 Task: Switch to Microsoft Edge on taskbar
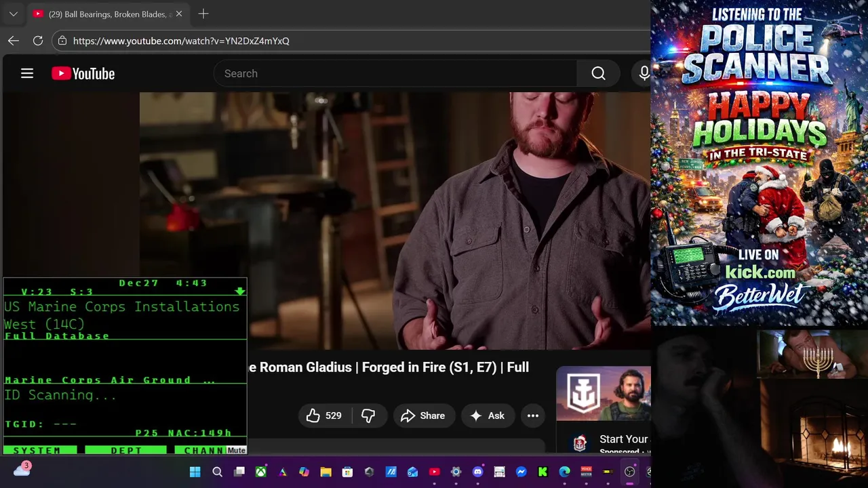pyautogui.click(x=564, y=472)
